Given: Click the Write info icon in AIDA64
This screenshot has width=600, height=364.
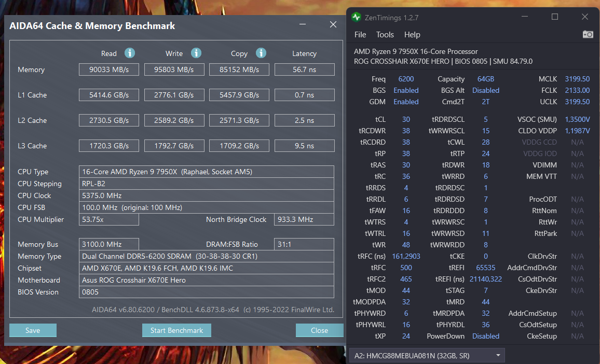Looking at the screenshot, I should (x=196, y=53).
